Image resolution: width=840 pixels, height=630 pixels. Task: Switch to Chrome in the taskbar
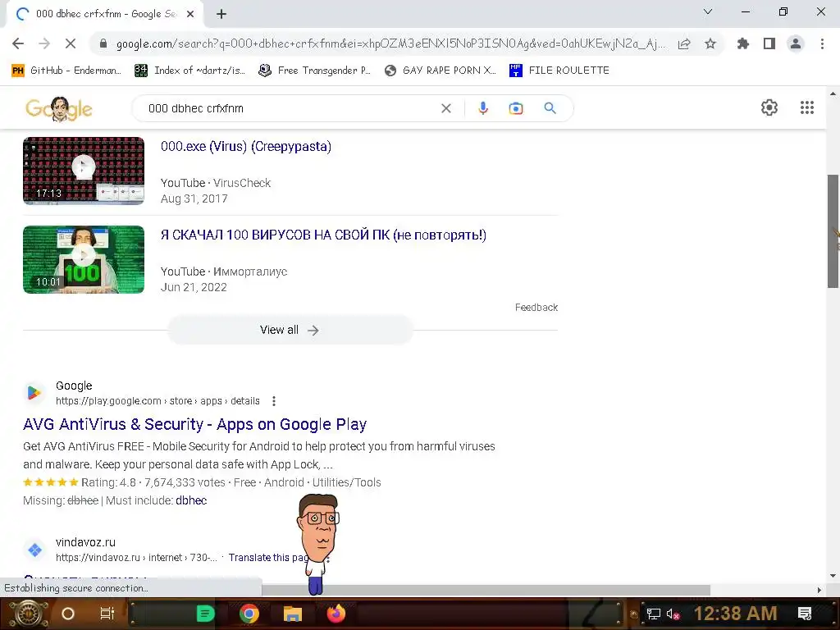click(249, 614)
